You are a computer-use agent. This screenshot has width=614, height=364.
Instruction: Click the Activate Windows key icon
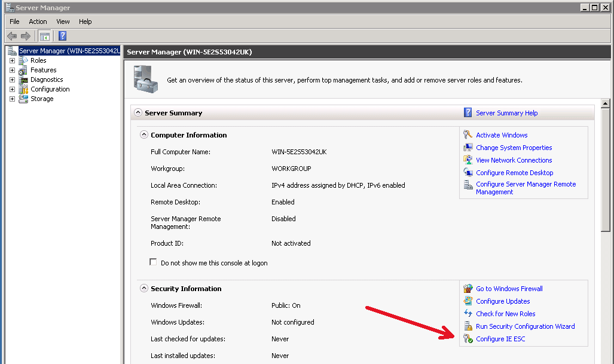click(468, 135)
